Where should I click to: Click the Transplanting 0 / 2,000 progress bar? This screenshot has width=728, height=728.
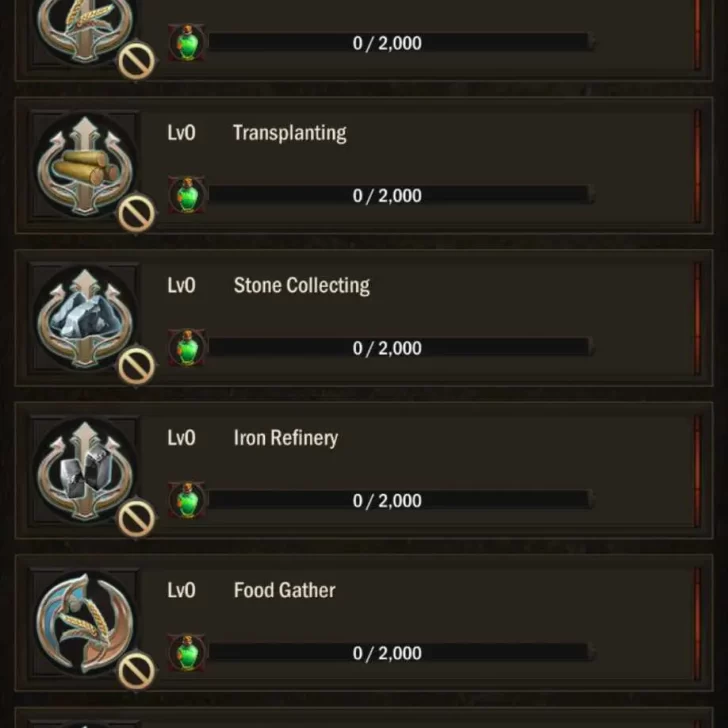tap(398, 196)
